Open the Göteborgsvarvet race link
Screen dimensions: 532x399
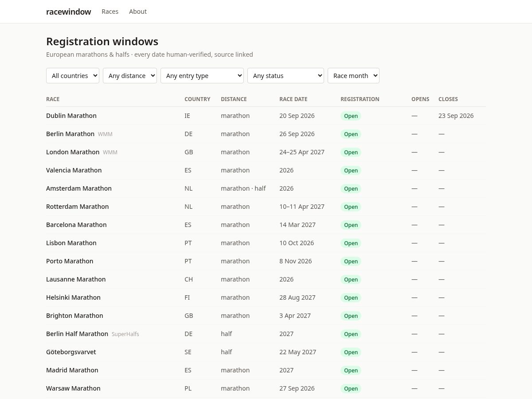point(71,352)
